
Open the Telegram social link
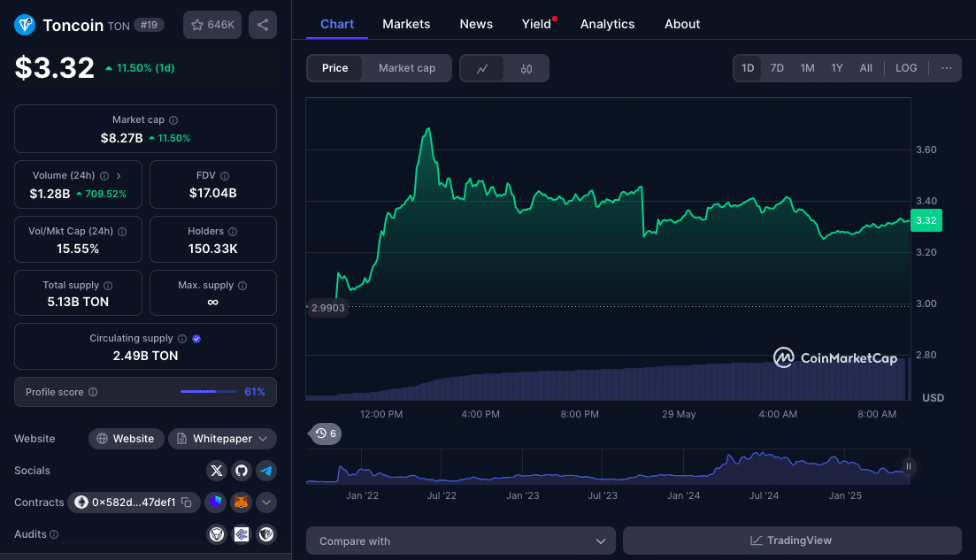click(266, 471)
